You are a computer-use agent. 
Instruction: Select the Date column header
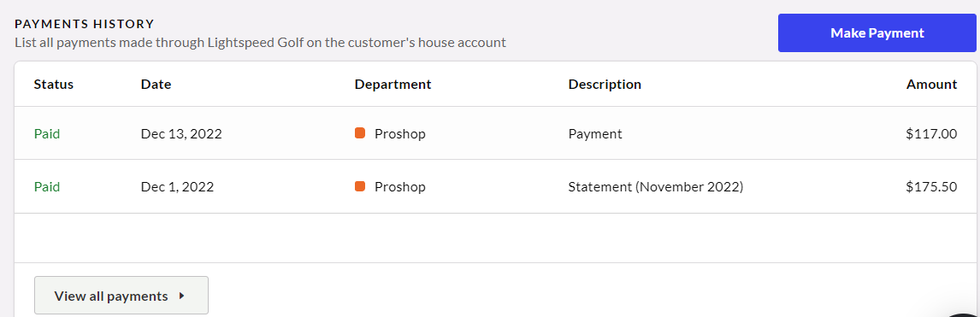156,85
